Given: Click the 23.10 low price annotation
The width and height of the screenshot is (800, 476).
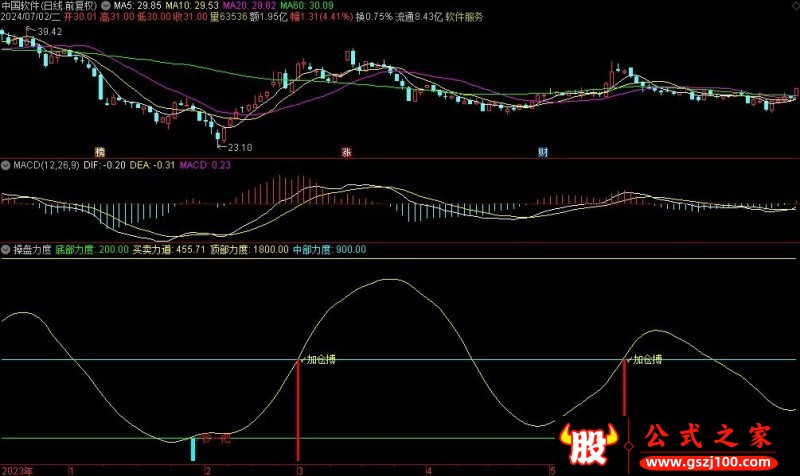Looking at the screenshot, I should [x=238, y=147].
